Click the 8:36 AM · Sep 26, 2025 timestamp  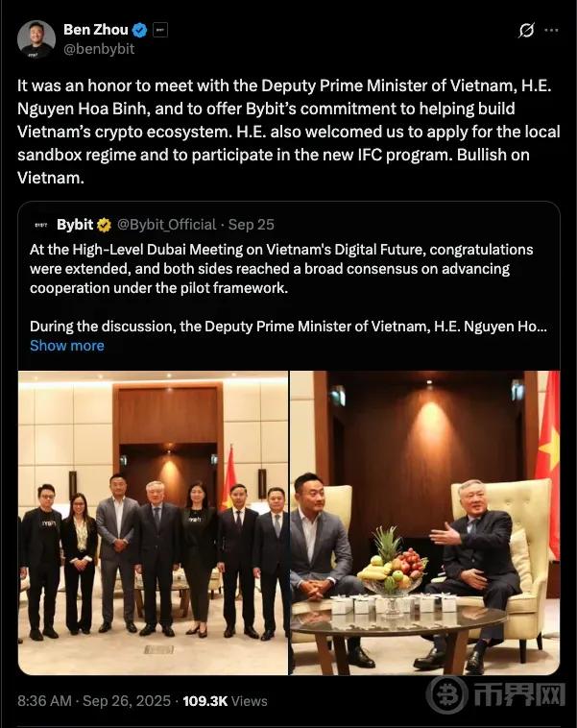point(94,700)
